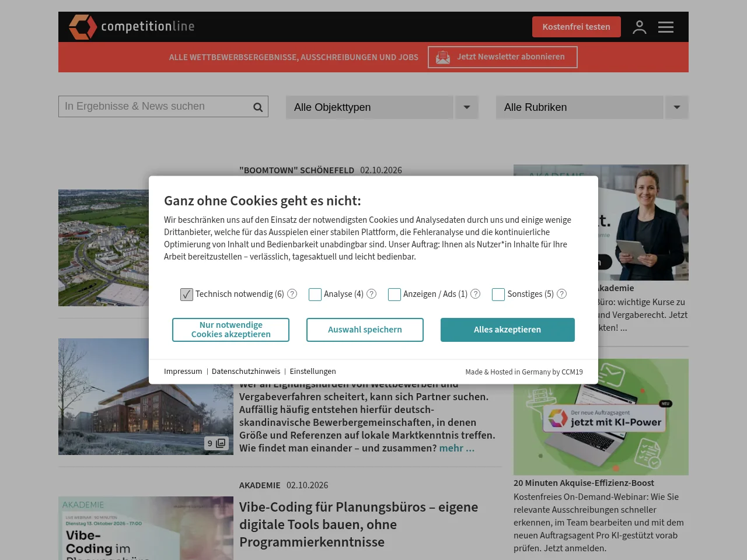This screenshot has height=560, width=747.
Task: Open the image gallery count icon
Action: coord(217,443)
